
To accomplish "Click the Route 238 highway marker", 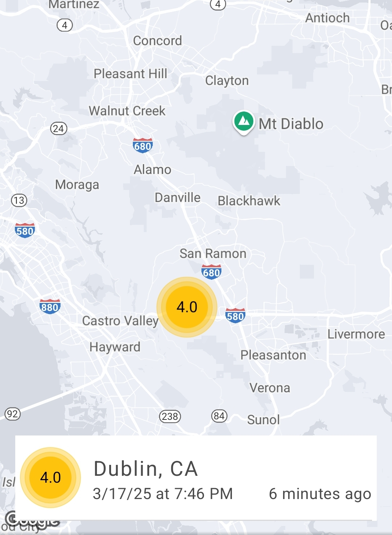I will tap(170, 416).
